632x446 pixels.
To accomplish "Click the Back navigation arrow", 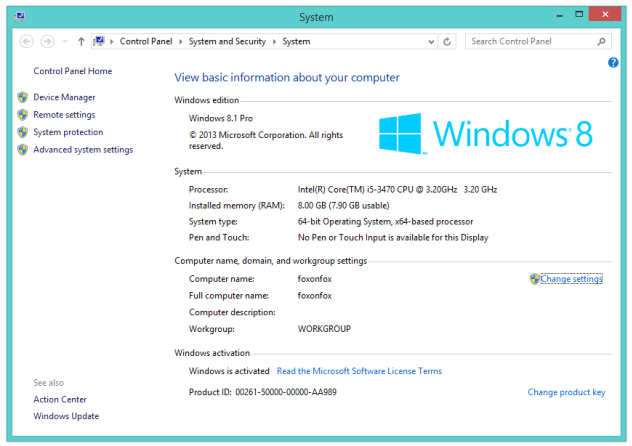I will tap(27, 41).
